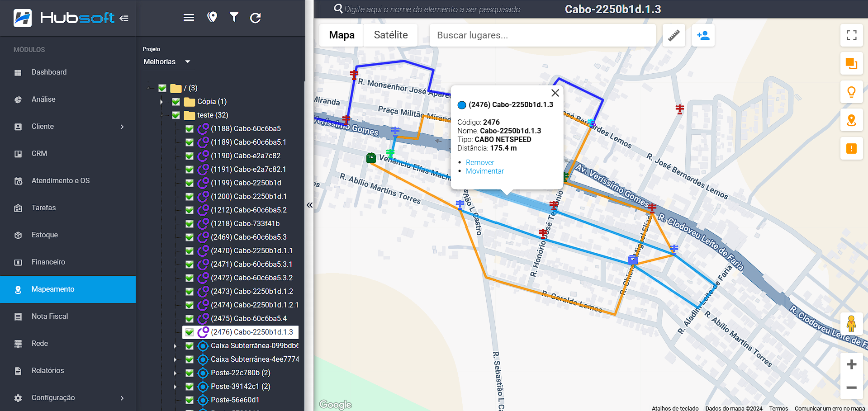
Task: Toggle checkbox for teste (32) folder
Action: coord(176,115)
